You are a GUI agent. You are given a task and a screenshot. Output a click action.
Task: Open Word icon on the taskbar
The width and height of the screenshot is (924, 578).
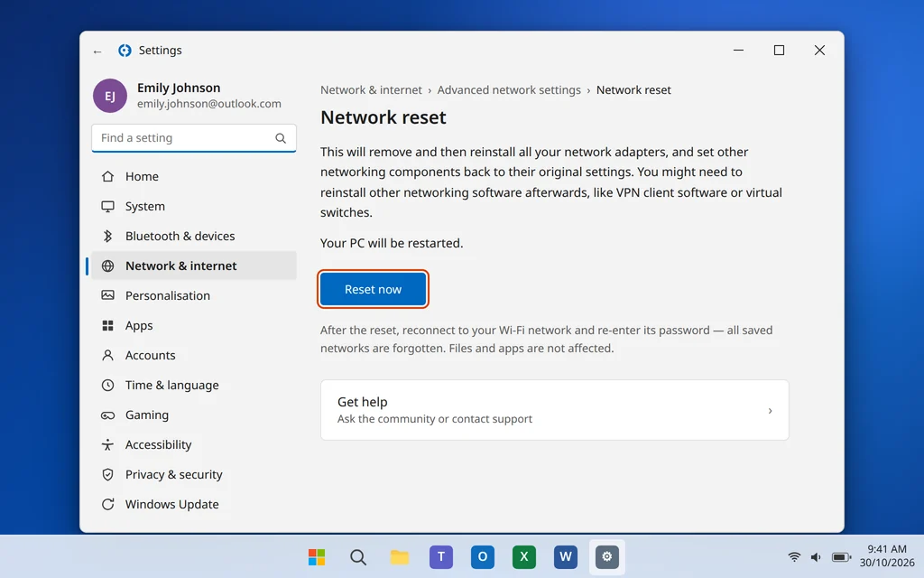[565, 556]
